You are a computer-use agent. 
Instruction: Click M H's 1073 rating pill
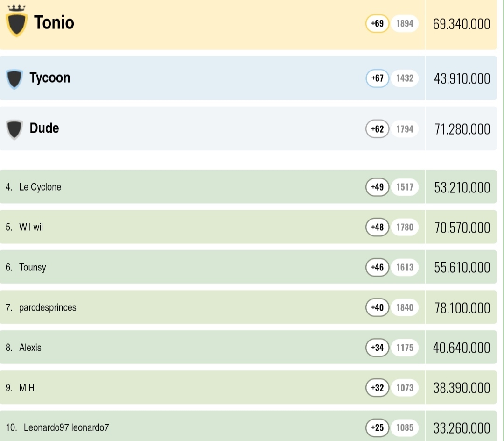coord(405,388)
